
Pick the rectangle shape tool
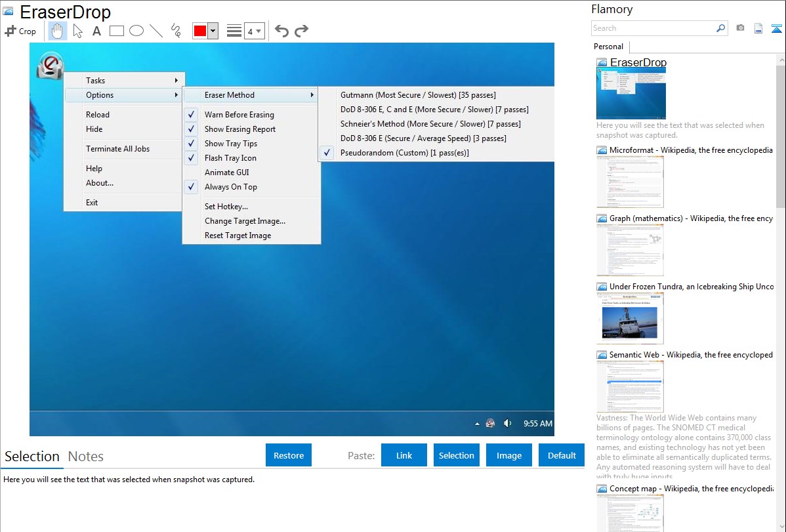pos(116,31)
